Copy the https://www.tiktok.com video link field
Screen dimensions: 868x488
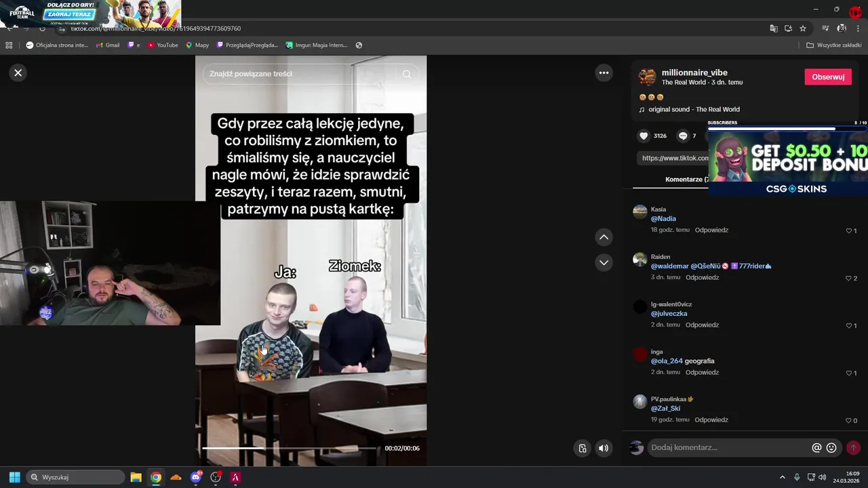pyautogui.click(x=673, y=158)
